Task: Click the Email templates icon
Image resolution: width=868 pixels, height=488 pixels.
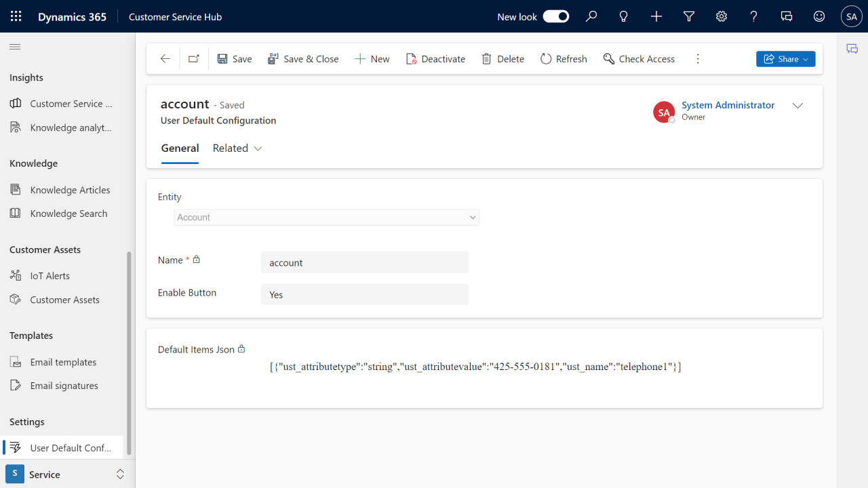Action: click(16, 362)
